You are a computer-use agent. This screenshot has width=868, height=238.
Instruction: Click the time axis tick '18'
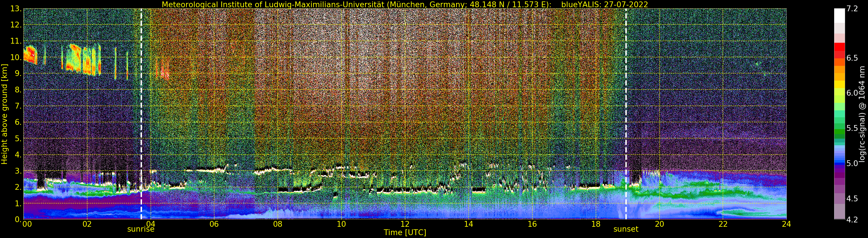tap(596, 224)
